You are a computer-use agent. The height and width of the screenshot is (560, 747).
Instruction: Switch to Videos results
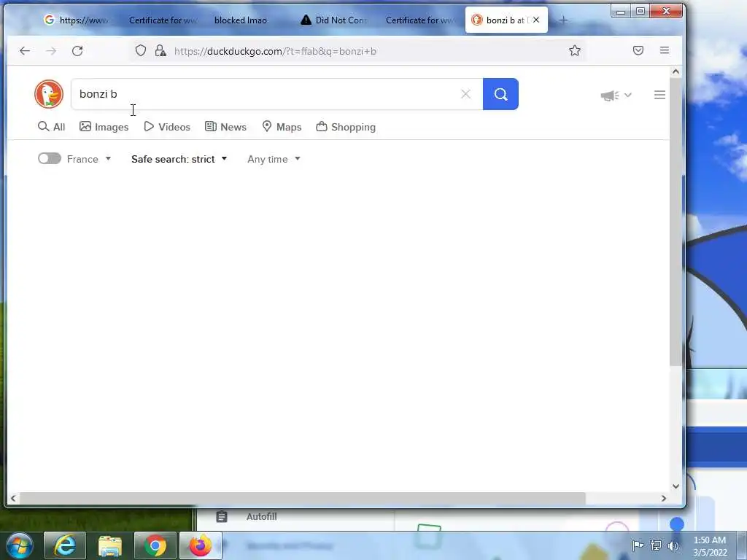[167, 127]
